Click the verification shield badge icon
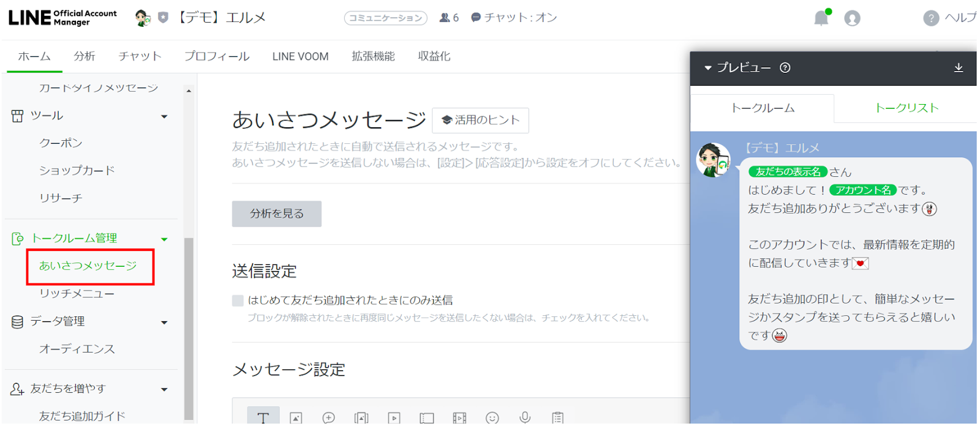 (x=163, y=18)
